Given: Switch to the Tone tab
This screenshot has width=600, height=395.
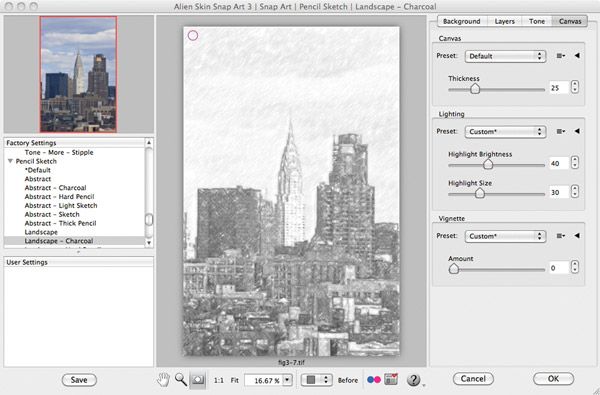Looking at the screenshot, I should (x=536, y=21).
